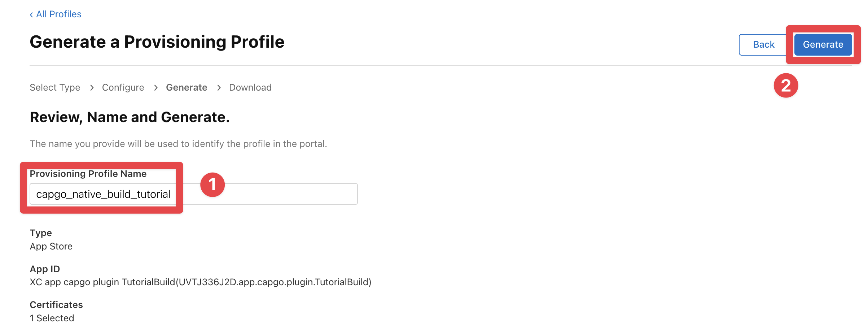Viewport: 868px width, 330px height.
Task: Select the Download breadcrumb step
Action: point(250,87)
